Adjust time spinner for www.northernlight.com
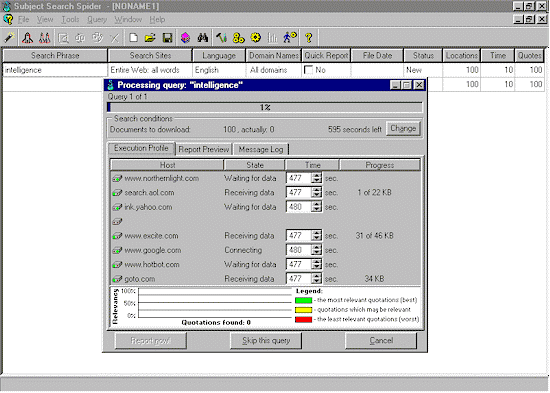The image size is (550, 393). point(316,178)
